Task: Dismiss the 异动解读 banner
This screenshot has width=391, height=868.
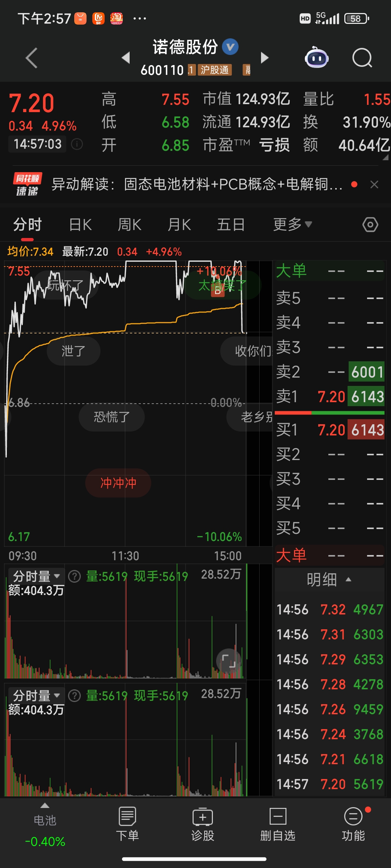Action: pos(374,184)
